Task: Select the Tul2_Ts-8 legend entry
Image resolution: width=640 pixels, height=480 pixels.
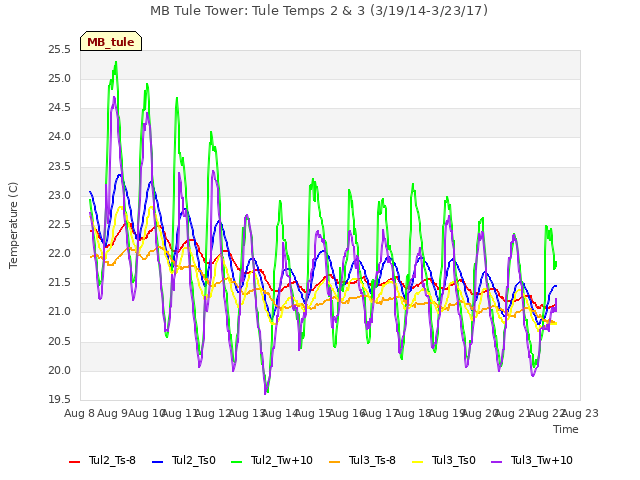Action: 102,460
